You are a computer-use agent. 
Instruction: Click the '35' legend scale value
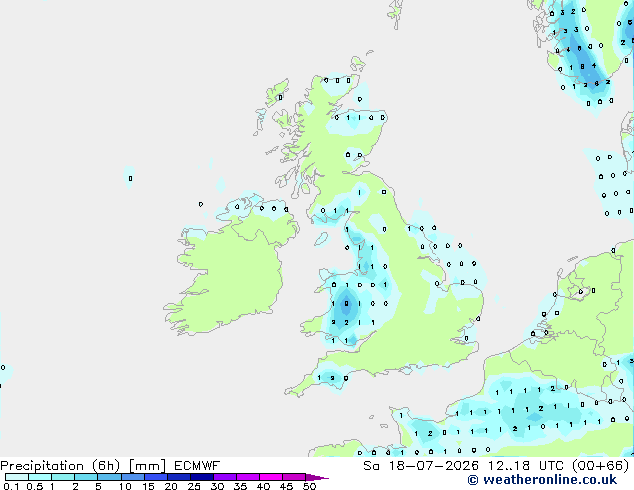[240, 486]
